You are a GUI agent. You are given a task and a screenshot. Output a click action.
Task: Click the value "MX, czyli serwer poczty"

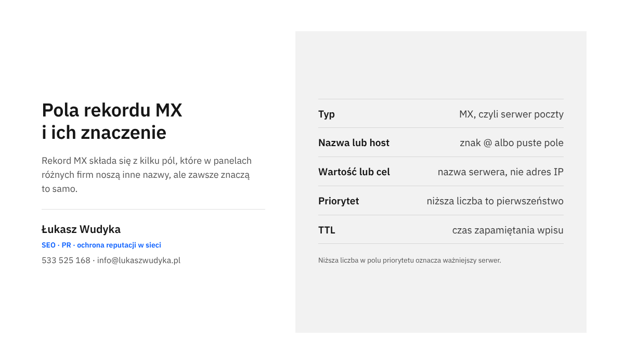(x=511, y=114)
